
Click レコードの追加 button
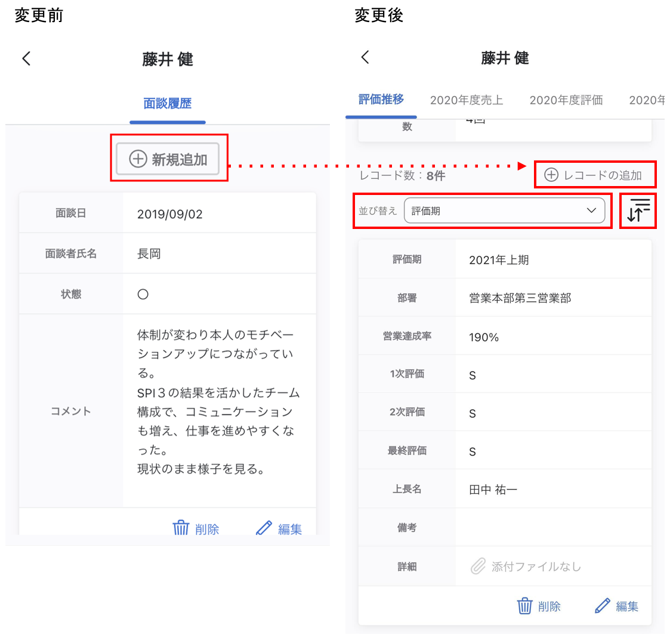(593, 175)
